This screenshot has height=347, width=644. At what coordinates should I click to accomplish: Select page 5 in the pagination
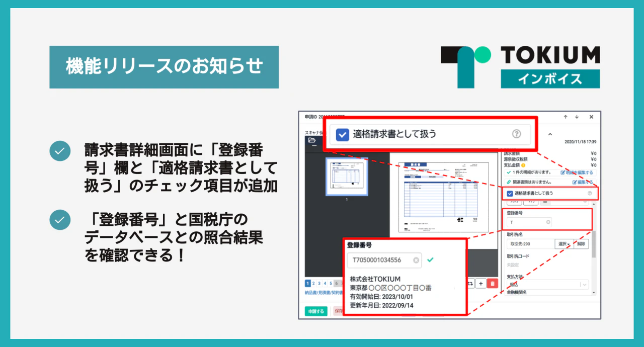coord(331,284)
